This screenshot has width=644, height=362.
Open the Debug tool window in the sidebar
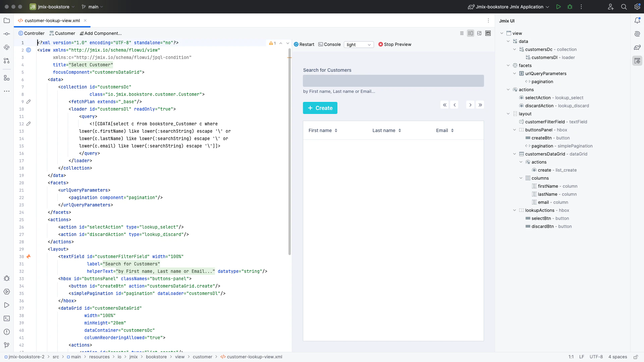(x=7, y=278)
